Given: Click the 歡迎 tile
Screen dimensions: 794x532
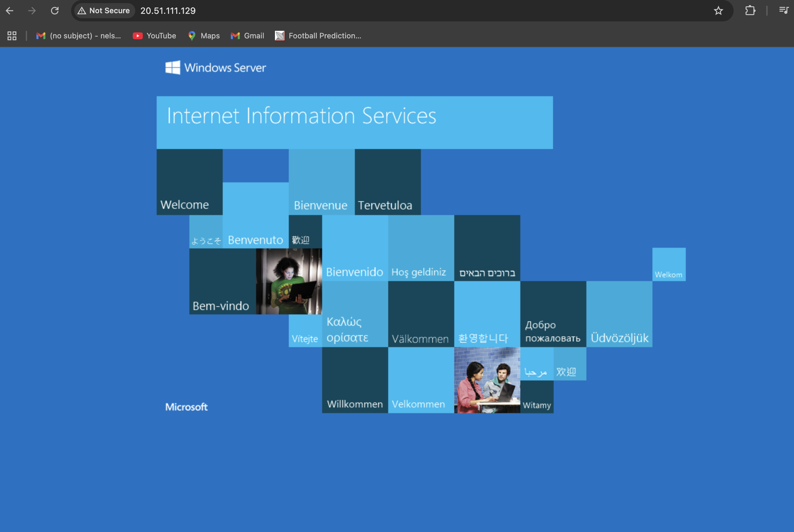Looking at the screenshot, I should click(x=305, y=232).
